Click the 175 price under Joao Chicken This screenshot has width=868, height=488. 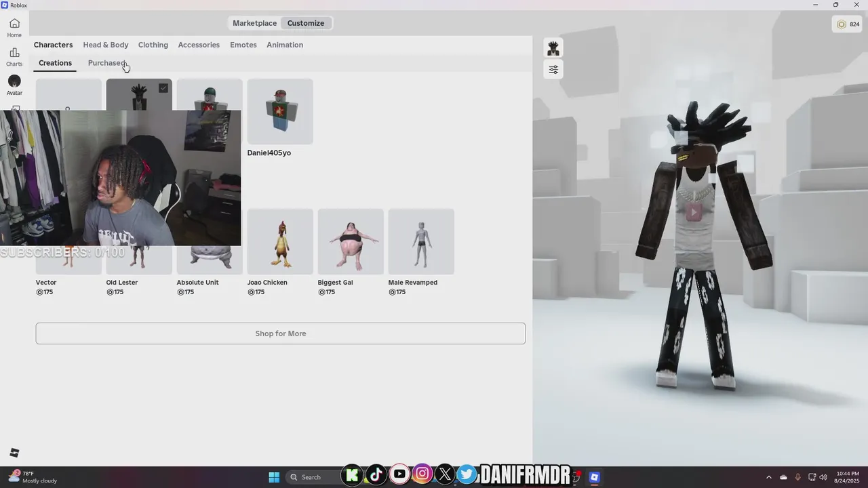[257, 292]
